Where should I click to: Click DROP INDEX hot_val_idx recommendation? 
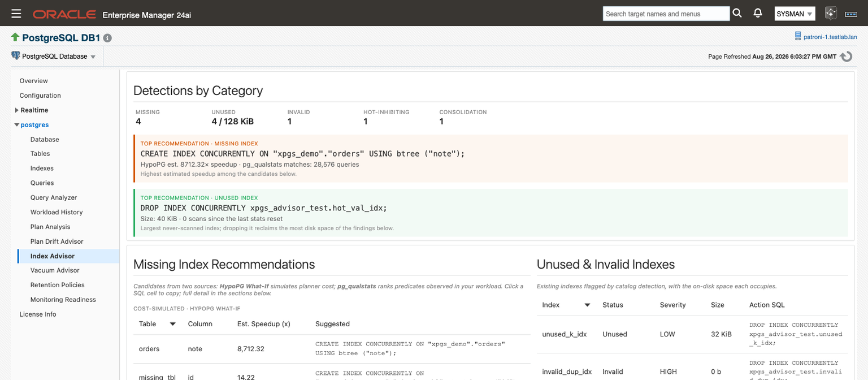(264, 208)
